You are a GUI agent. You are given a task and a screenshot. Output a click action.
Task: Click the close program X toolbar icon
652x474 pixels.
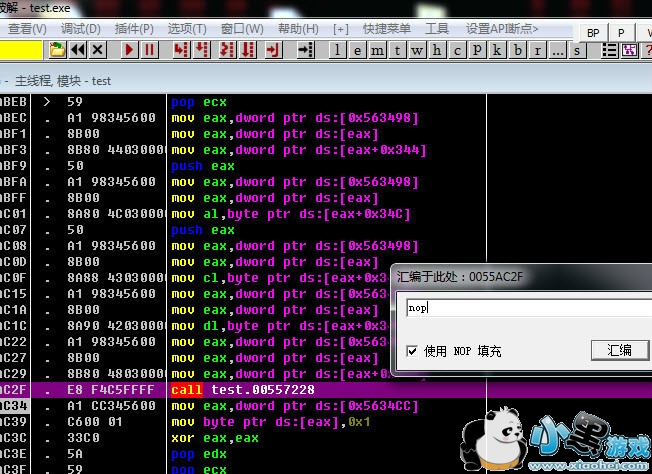point(98,49)
